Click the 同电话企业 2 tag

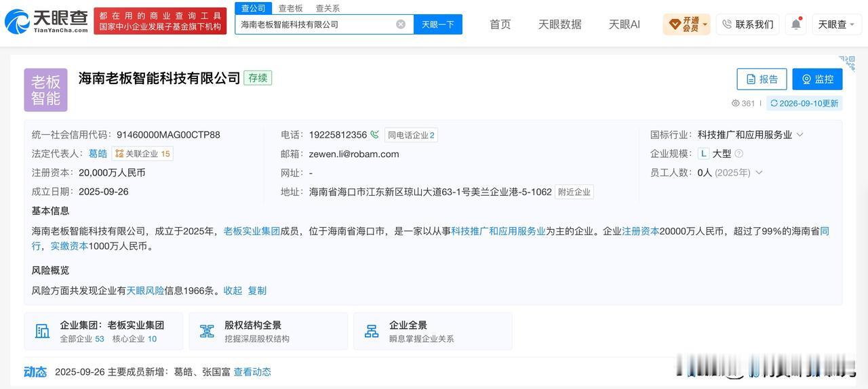(411, 135)
